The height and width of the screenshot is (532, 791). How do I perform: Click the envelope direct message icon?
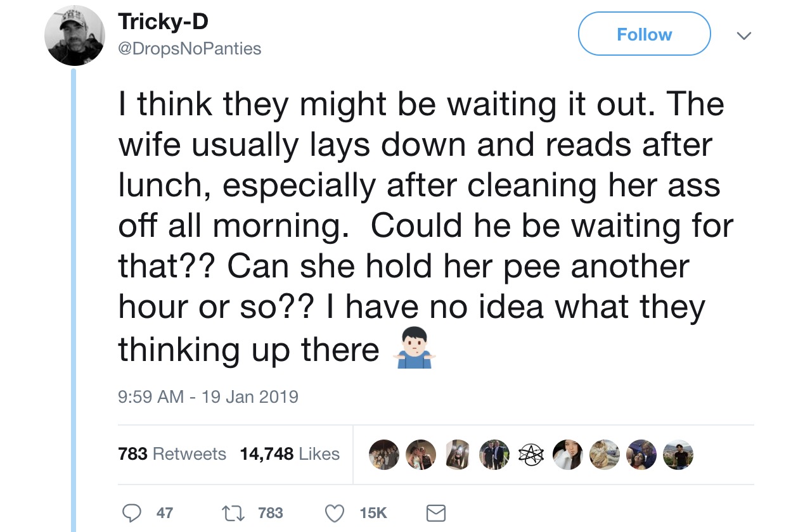point(435,512)
